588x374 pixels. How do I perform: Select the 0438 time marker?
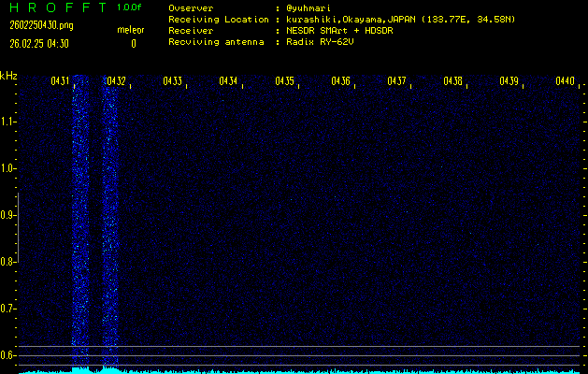coord(452,81)
